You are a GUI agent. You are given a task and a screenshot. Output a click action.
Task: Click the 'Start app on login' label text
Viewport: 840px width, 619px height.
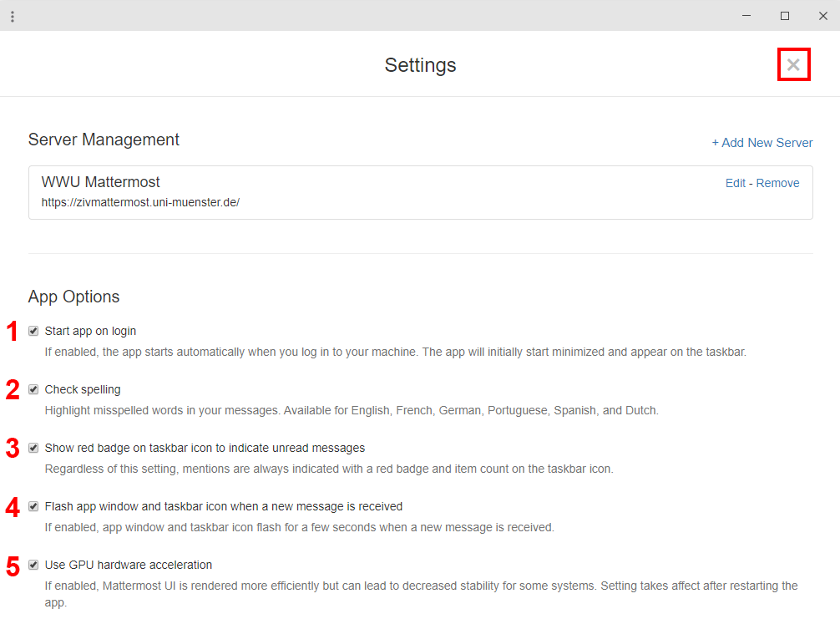pyautogui.click(x=90, y=331)
